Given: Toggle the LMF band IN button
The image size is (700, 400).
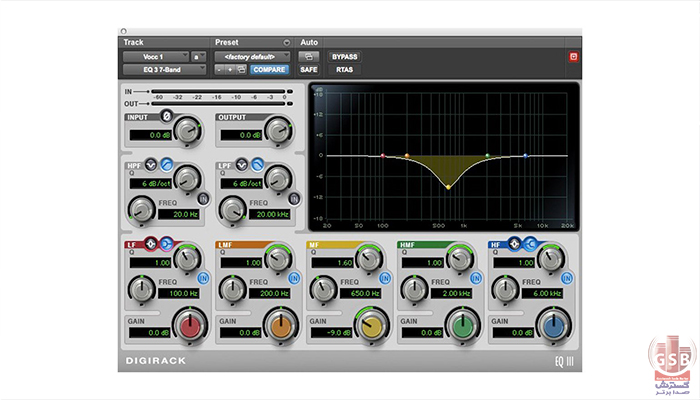Looking at the screenshot, I should pyautogui.click(x=293, y=276).
